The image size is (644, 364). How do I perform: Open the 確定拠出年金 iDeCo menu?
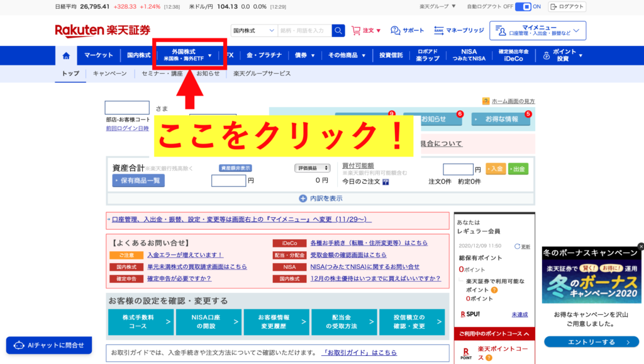pos(513,55)
